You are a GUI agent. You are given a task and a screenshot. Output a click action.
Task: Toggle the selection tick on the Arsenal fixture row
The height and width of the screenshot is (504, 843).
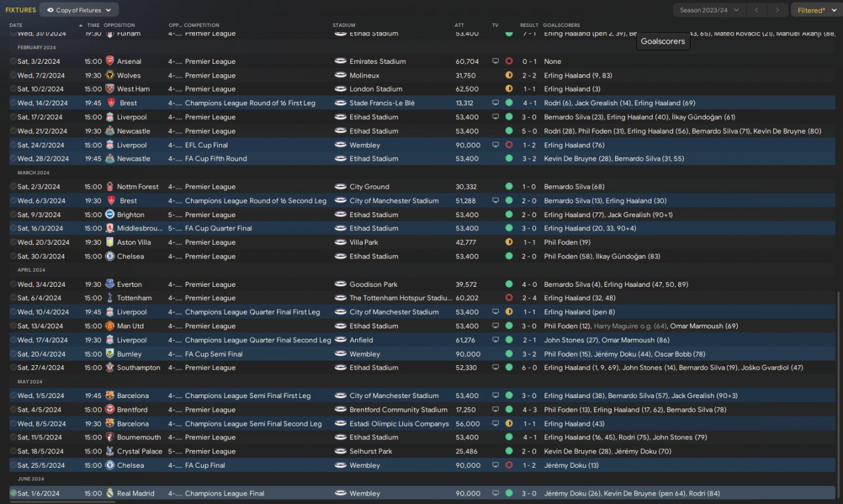pyautogui.click(x=13, y=61)
